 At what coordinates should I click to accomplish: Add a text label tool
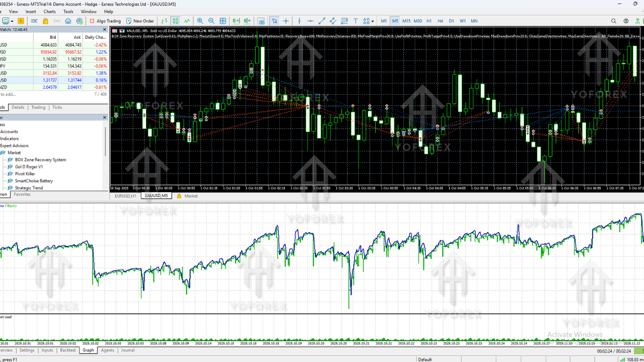tap(356, 21)
